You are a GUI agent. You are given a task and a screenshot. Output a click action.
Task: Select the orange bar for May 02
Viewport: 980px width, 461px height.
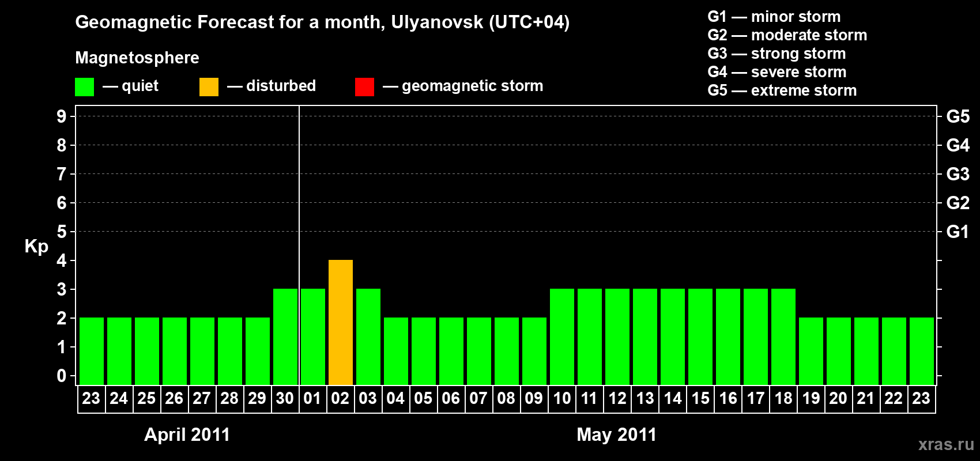click(341, 322)
